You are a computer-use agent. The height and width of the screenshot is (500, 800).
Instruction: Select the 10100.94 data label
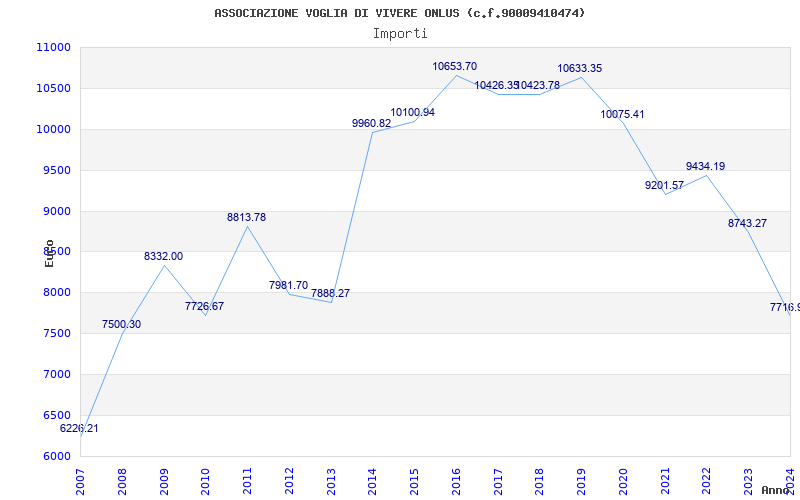412,113
